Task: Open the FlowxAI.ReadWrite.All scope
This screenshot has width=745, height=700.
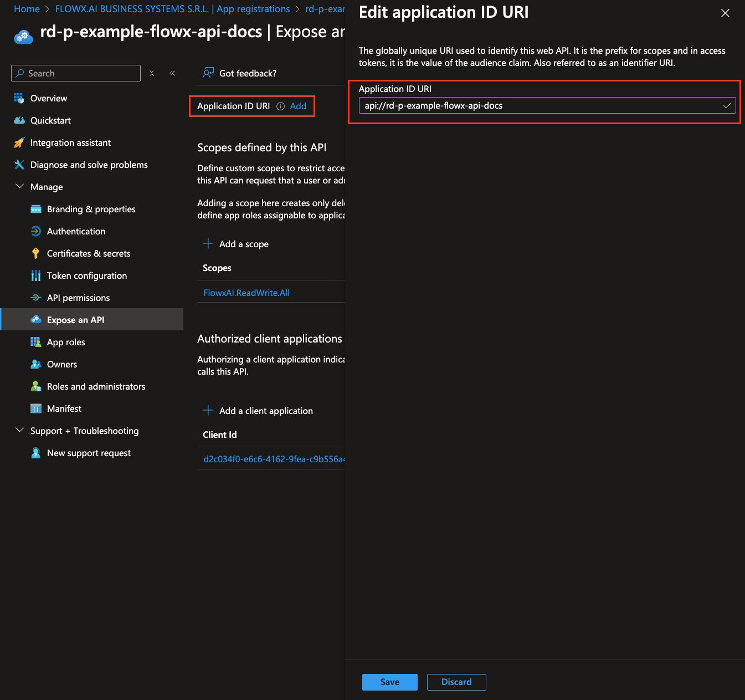Action: pos(246,293)
